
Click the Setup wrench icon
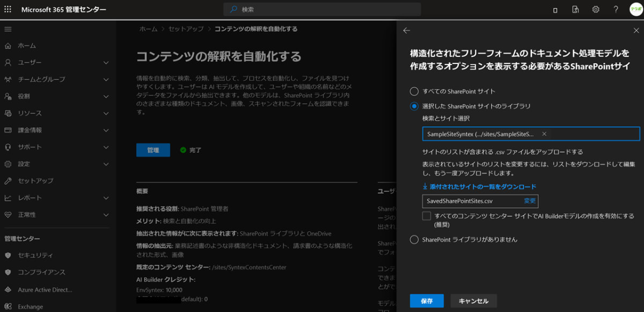click(x=8, y=181)
